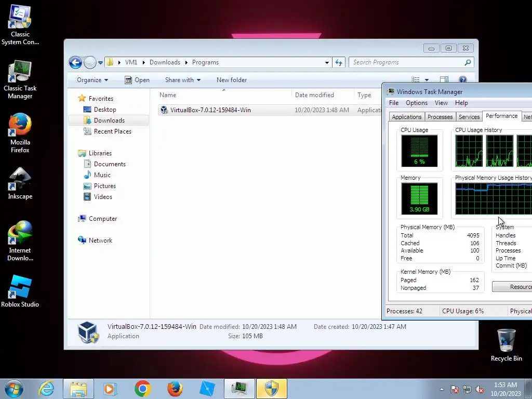Open the Inkscape desktop shortcut
Viewport: 532px width, 399px height.
pos(20,183)
